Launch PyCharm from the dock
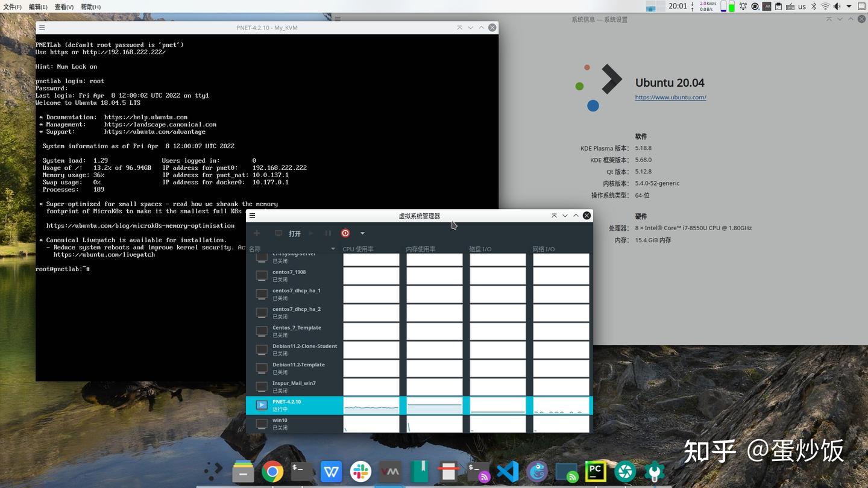The height and width of the screenshot is (488, 868). [x=596, y=472]
